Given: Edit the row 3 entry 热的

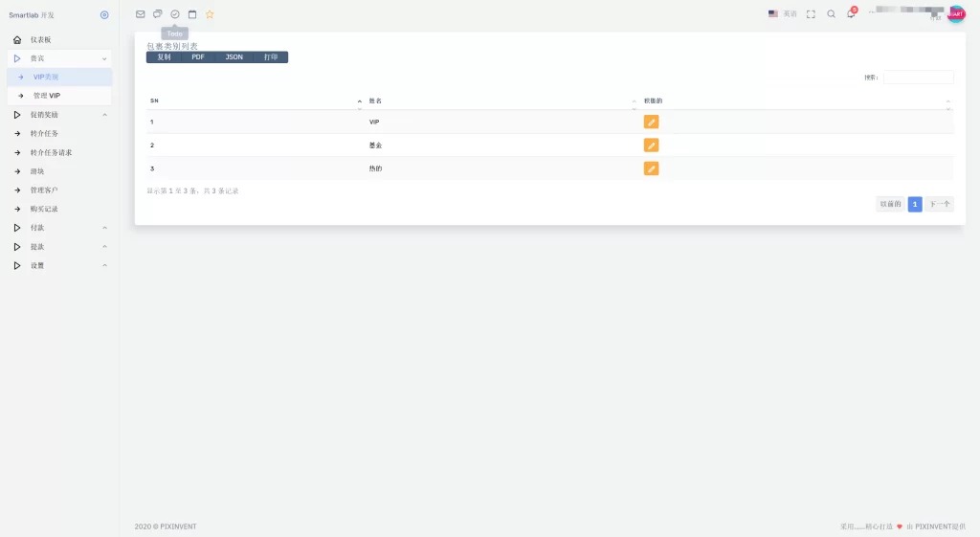Looking at the screenshot, I should (651, 168).
